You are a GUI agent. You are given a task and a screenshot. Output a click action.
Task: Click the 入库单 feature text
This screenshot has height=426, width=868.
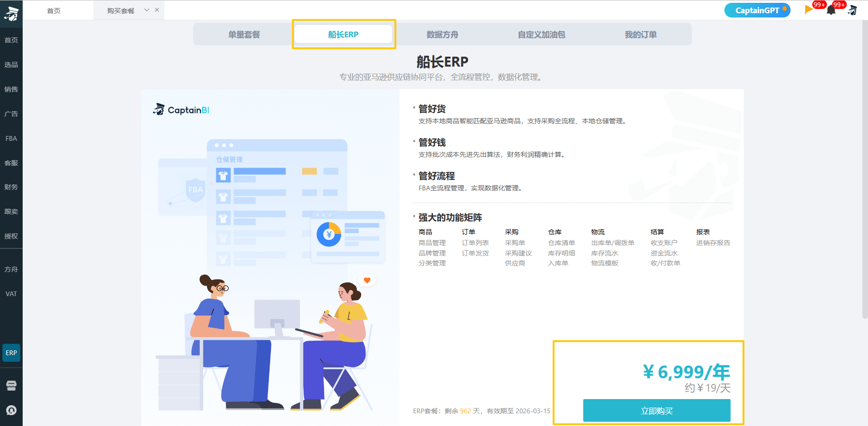[558, 263]
